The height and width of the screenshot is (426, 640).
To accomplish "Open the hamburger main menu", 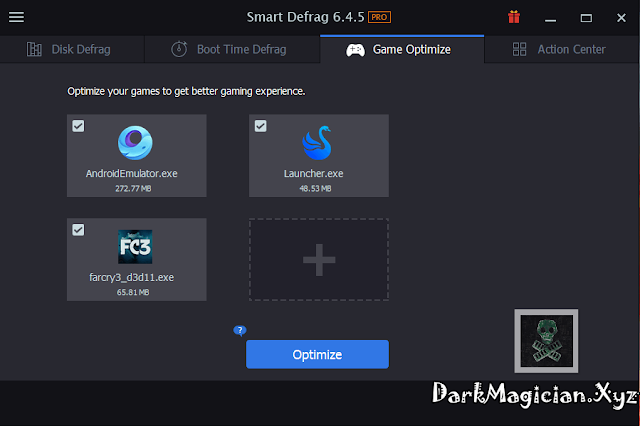I will click(16, 17).
